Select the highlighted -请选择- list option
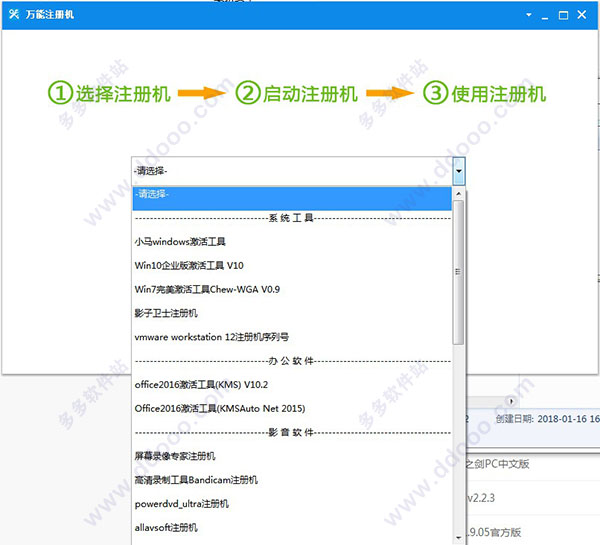600x545 pixels. [x=292, y=198]
